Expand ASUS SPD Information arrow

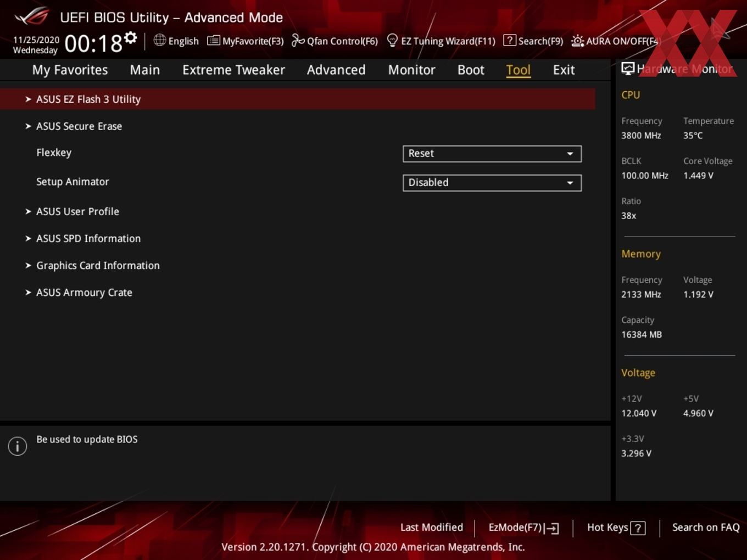[28, 238]
